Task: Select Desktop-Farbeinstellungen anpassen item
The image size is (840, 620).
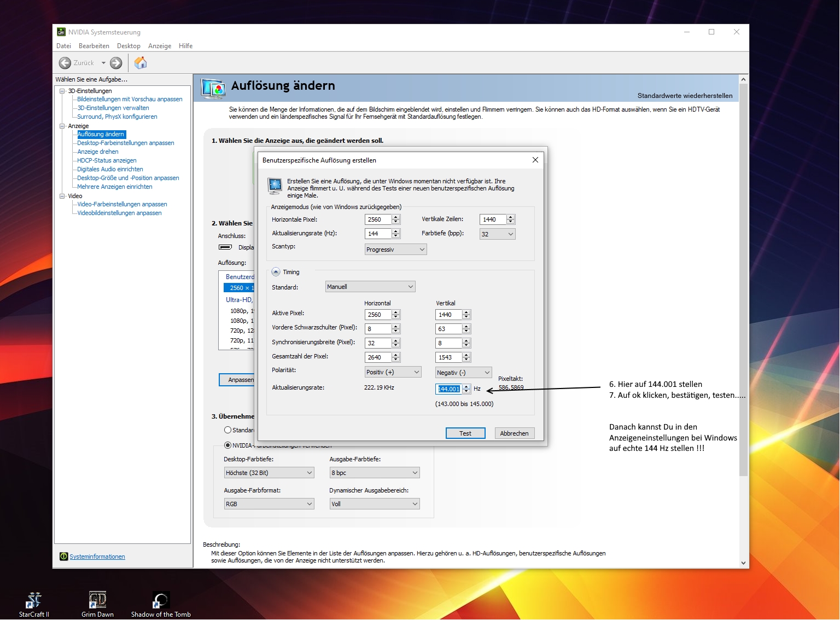Action: (x=126, y=143)
